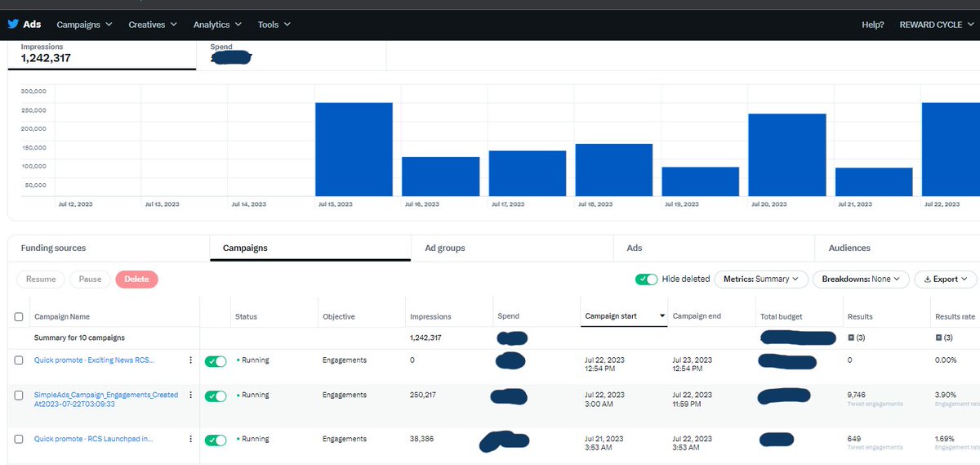Toggle running switch for Quick promote RCS Launchpad
The height and width of the screenshot is (465, 980).
pyautogui.click(x=216, y=440)
